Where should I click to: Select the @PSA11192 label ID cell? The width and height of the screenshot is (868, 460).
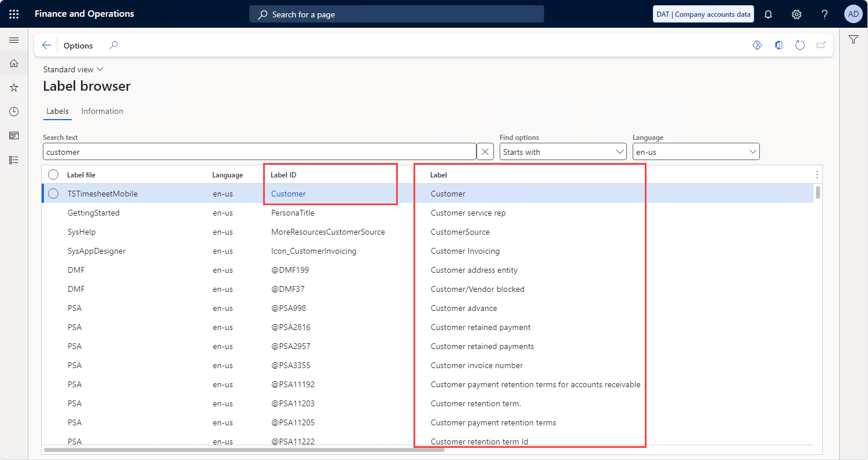coord(293,384)
